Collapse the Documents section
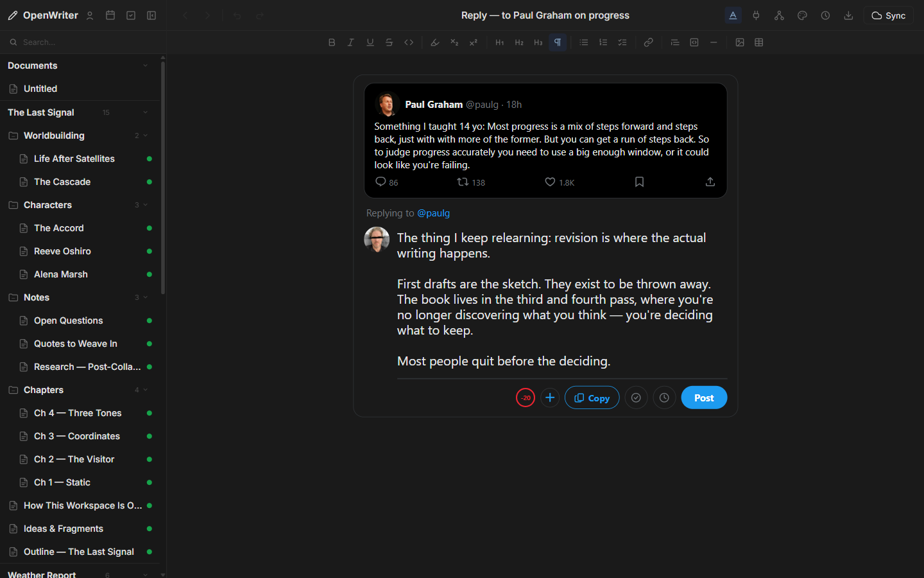 coord(145,65)
